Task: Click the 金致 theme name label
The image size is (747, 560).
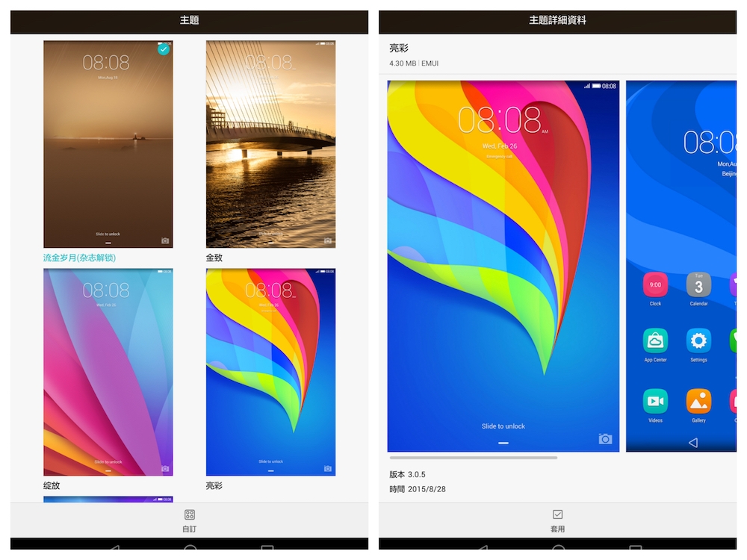Action: tap(214, 258)
